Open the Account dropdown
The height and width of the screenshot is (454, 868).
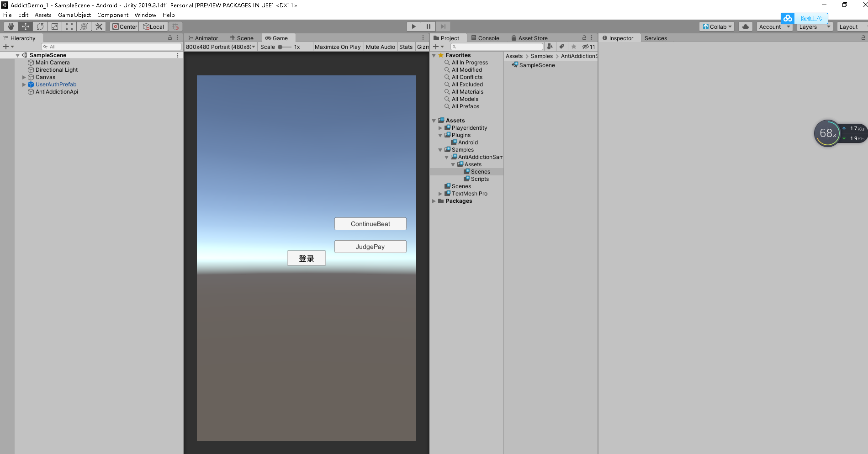point(774,26)
